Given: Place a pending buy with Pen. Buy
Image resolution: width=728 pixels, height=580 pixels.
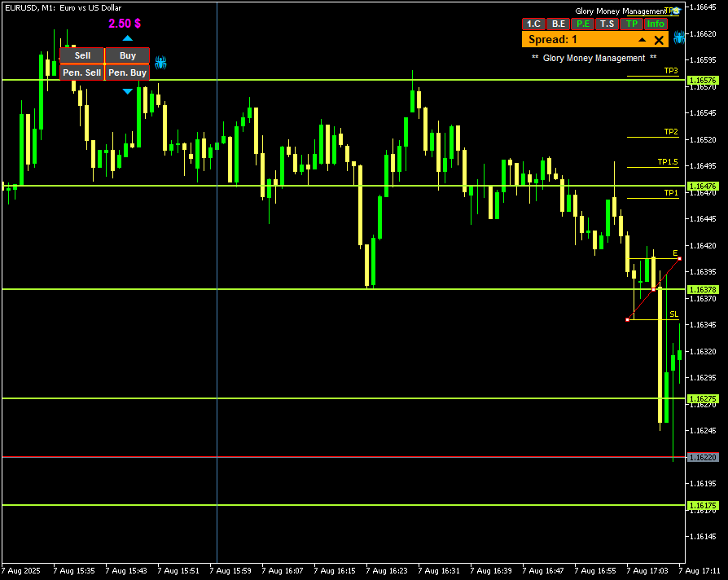Looking at the screenshot, I should click(127, 72).
